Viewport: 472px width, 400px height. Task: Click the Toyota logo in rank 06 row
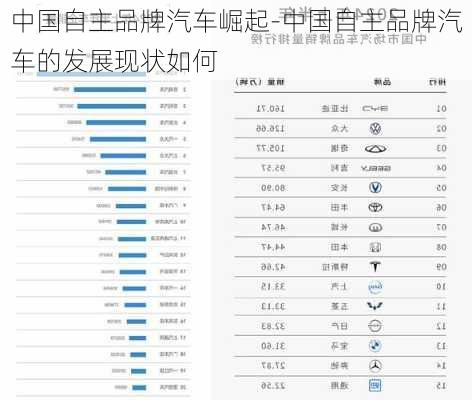pyautogui.click(x=375, y=207)
